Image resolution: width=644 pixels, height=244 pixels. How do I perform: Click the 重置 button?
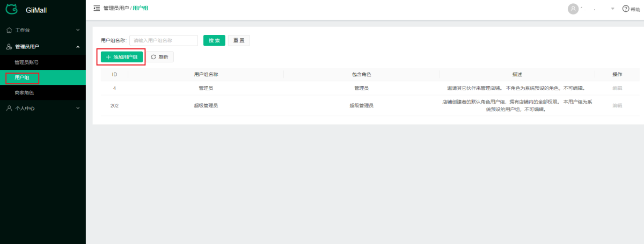tap(239, 41)
